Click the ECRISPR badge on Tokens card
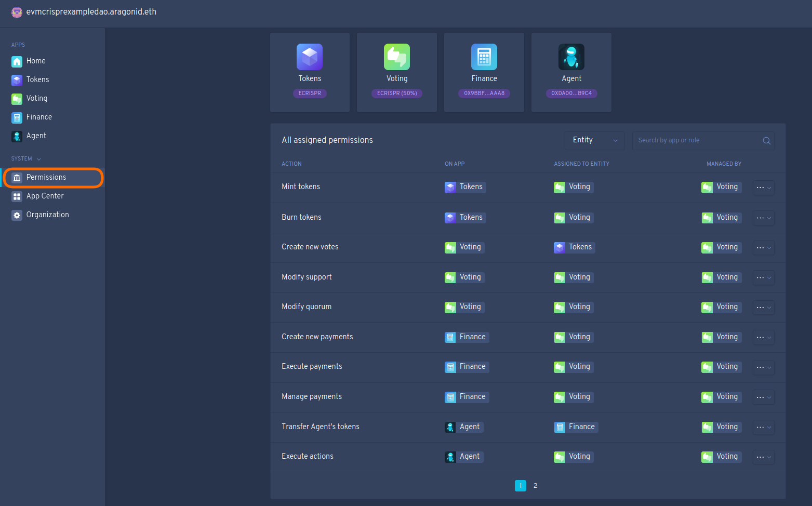 [310, 94]
